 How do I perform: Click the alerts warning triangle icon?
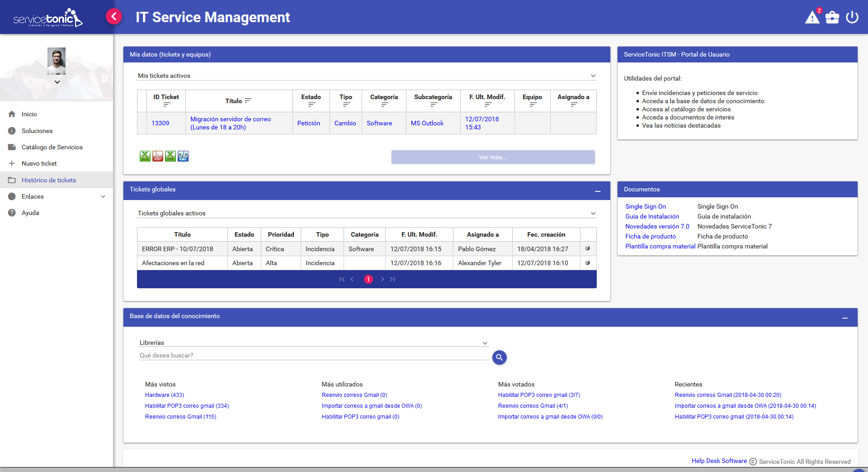[x=812, y=18]
